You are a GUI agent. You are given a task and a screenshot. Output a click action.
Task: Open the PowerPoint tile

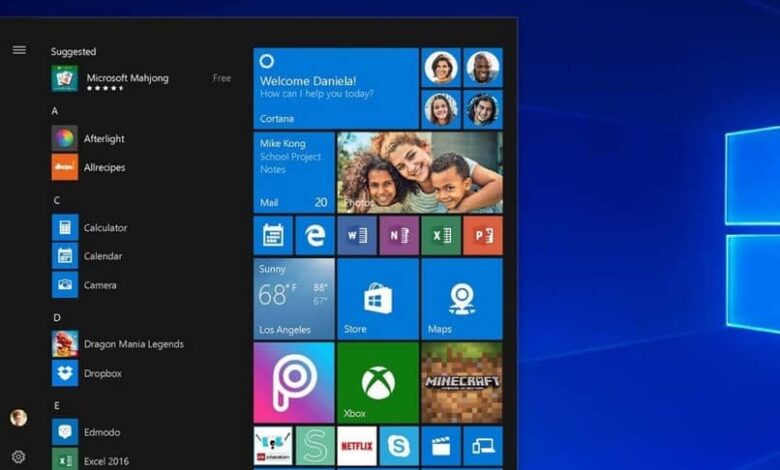click(x=483, y=235)
